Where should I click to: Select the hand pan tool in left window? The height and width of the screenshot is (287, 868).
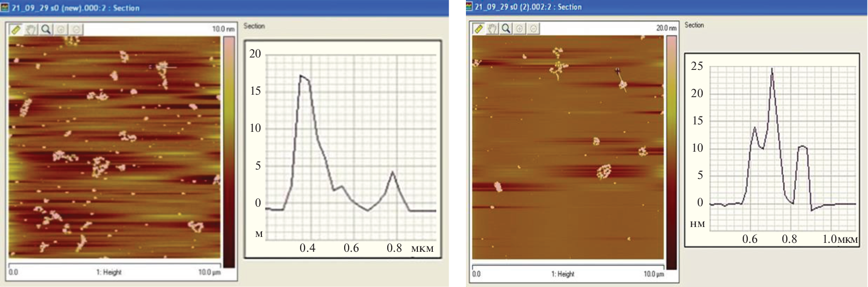click(31, 30)
